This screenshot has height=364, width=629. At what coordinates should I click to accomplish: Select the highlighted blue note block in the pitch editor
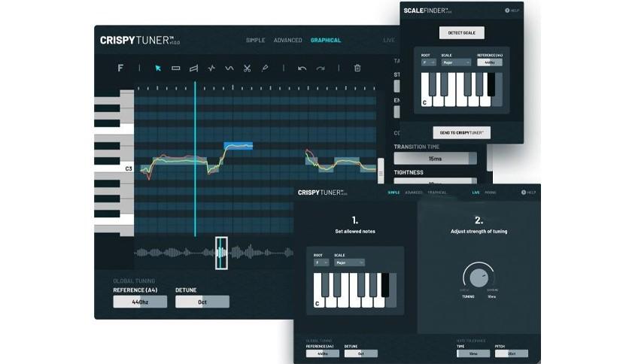point(239,145)
